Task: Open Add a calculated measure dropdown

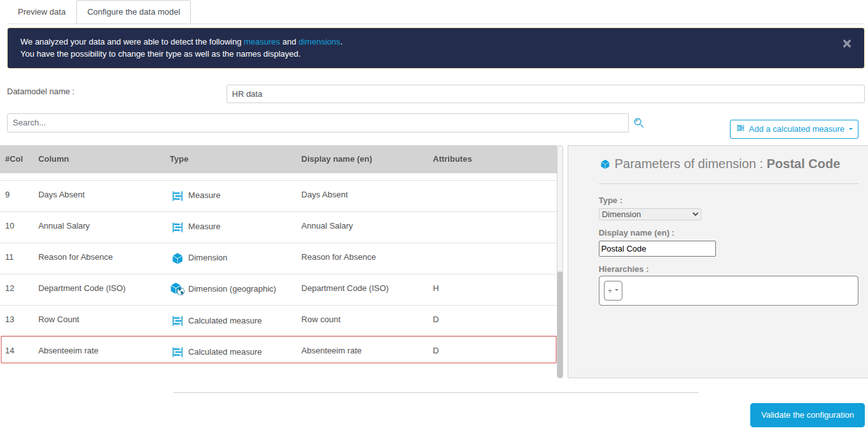Action: (794, 129)
